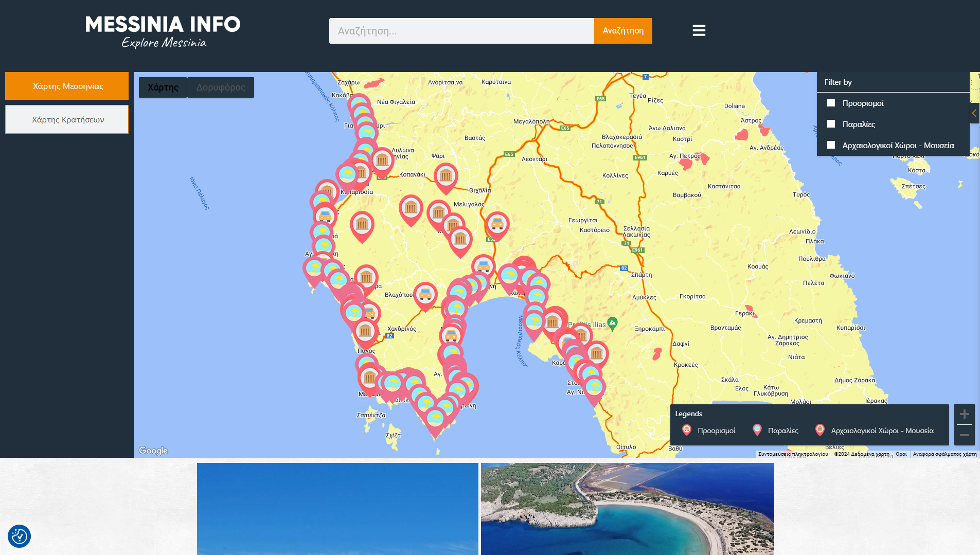Screen dimensions: 980x555
Task: Toggle Αρχαιολογικοί Χώροι - Μουσεία checkbox
Action: click(x=831, y=145)
